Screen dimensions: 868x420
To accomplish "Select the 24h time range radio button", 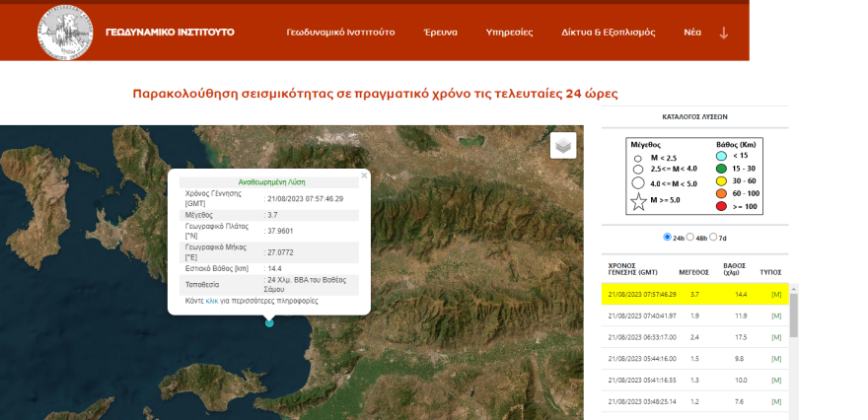I will click(x=667, y=237).
